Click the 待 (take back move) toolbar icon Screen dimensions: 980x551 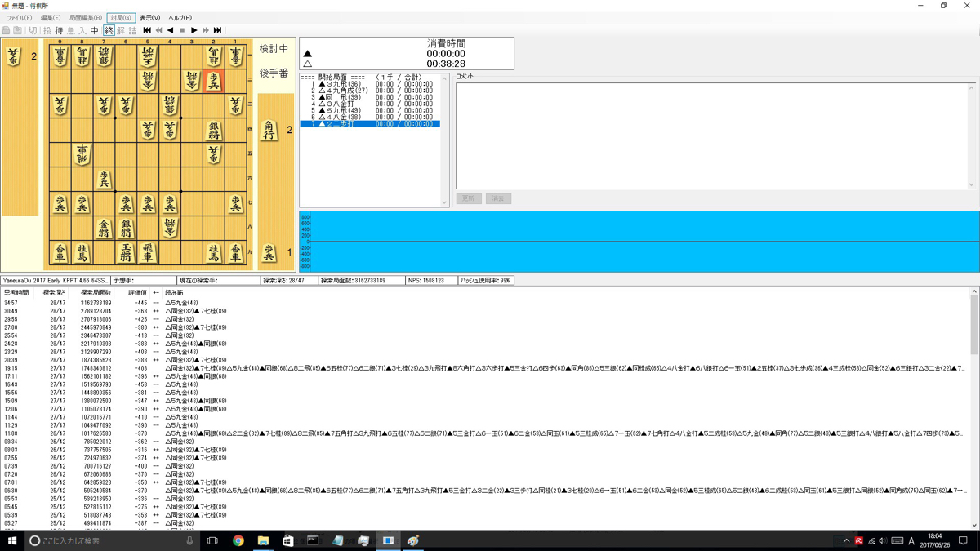[59, 30]
